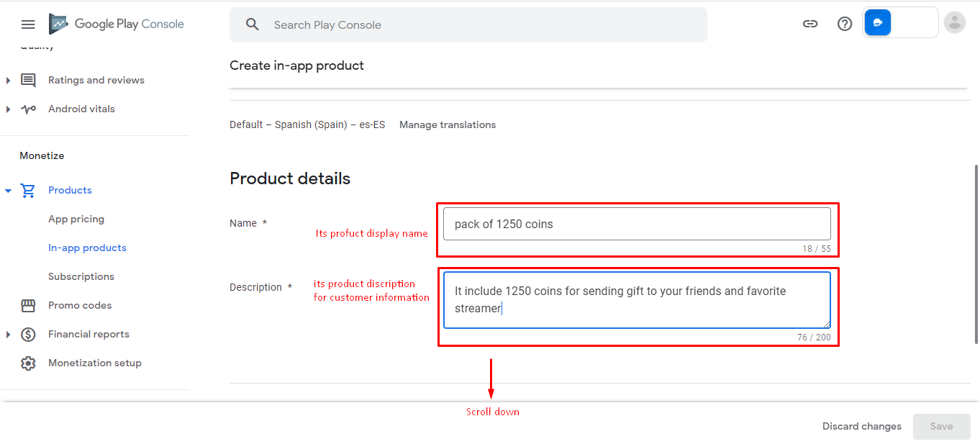Go to Subscriptions in sidebar
This screenshot has width=980, height=444.
pos(81,276)
